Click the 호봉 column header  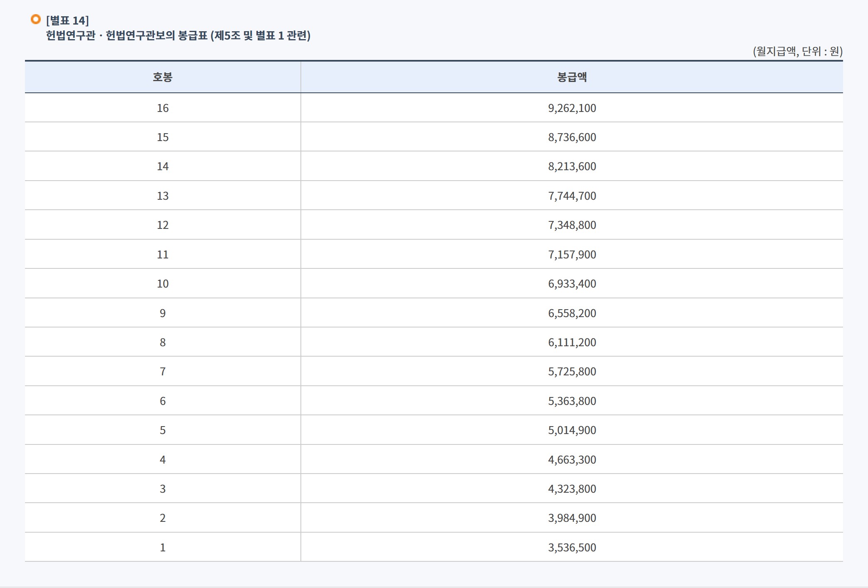[x=162, y=77]
